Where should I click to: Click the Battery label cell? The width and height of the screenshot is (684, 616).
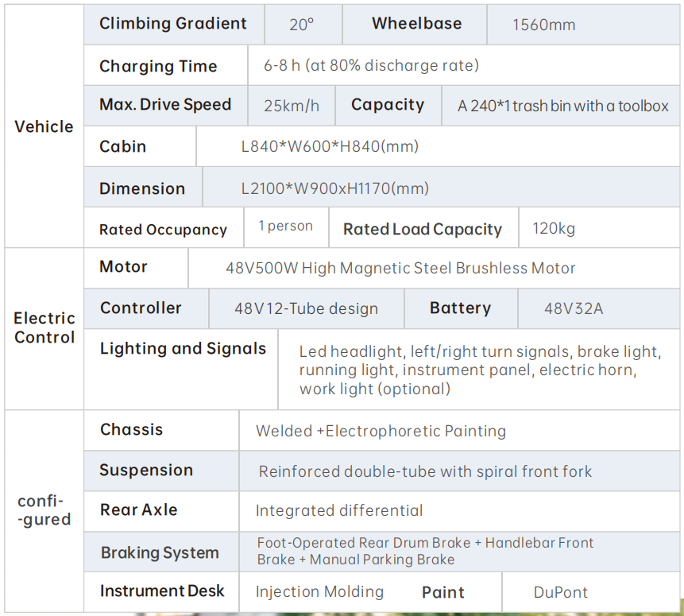pyautogui.click(x=461, y=308)
